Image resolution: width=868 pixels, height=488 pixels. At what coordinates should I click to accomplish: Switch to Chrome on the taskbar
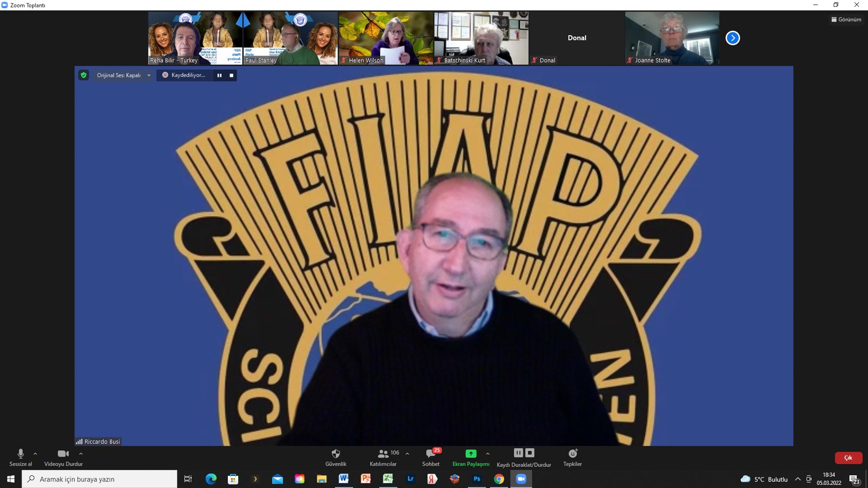499,479
